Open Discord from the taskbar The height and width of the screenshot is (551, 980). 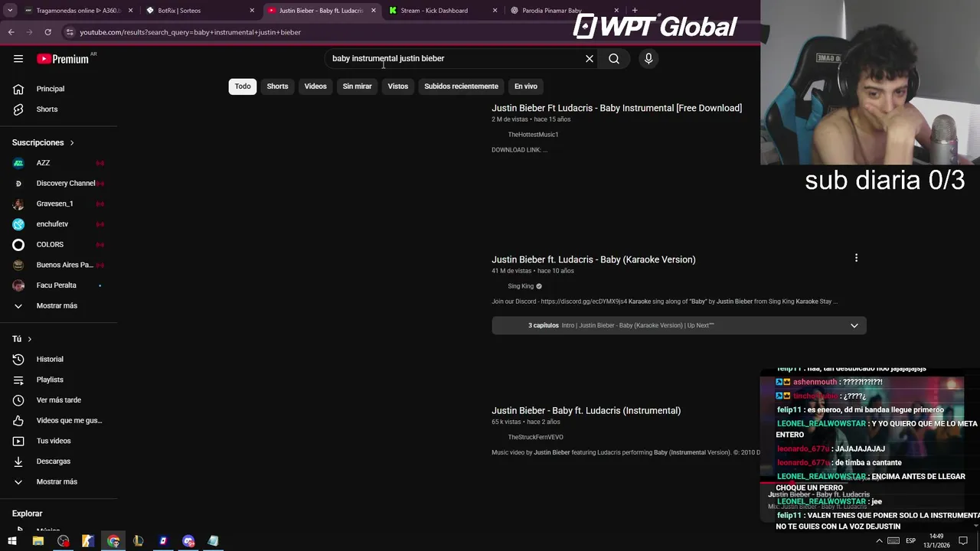pyautogui.click(x=188, y=541)
